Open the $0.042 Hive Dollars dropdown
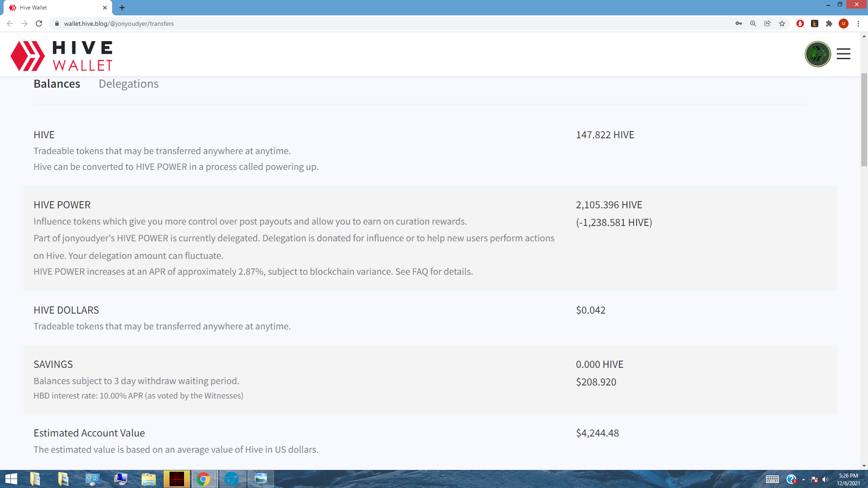 pyautogui.click(x=590, y=310)
